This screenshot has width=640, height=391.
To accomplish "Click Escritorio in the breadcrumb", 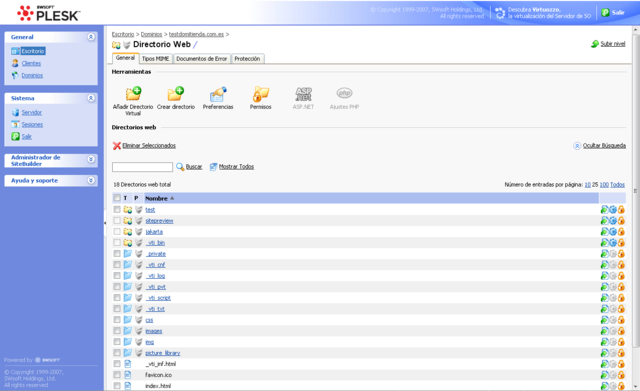I will pos(123,34).
